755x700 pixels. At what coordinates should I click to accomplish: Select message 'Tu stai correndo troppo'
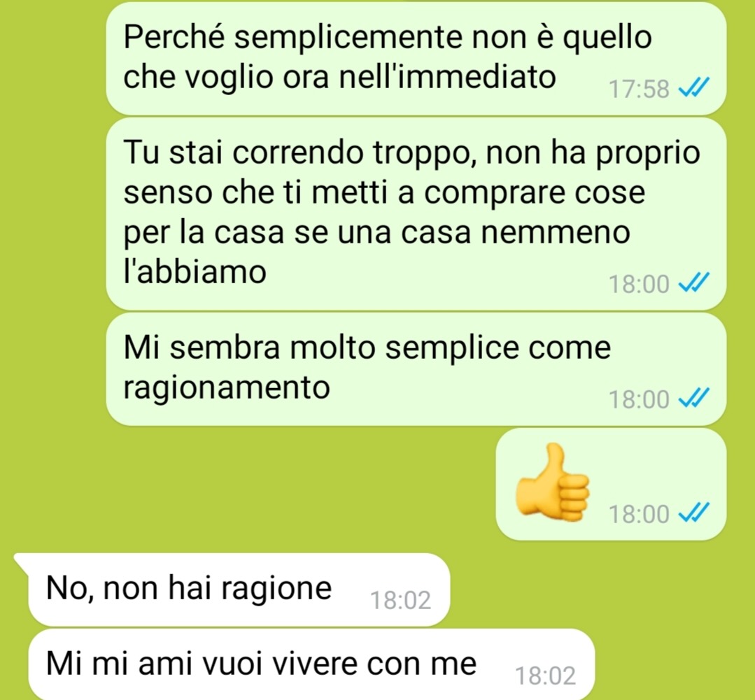point(416,213)
